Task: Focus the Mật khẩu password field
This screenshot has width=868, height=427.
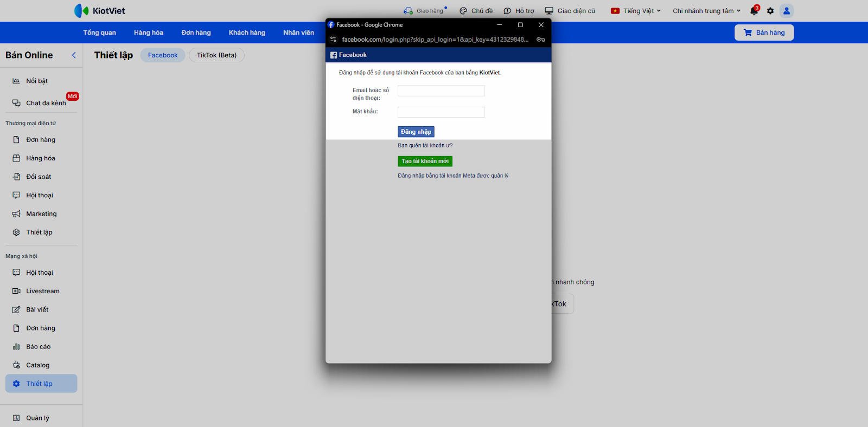Action: click(441, 112)
